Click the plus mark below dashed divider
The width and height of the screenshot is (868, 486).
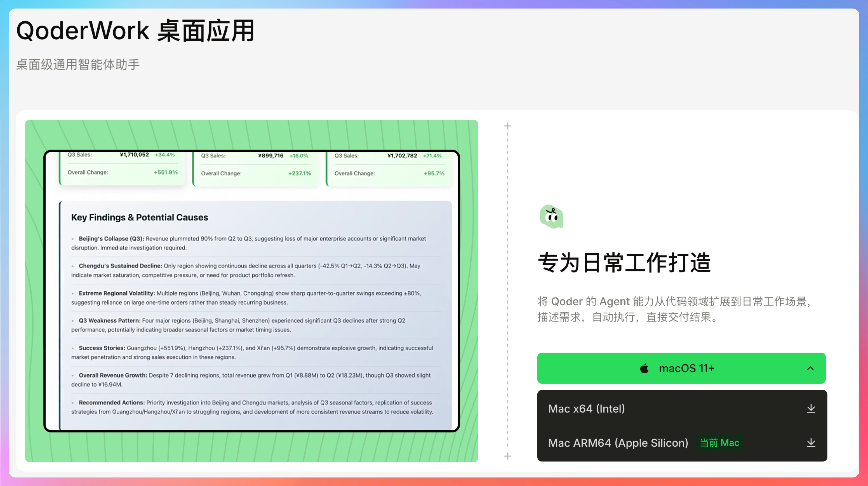coord(507,456)
